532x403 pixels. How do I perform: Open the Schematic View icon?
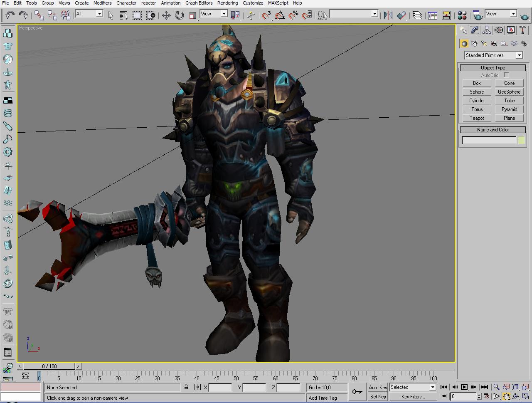[446, 15]
